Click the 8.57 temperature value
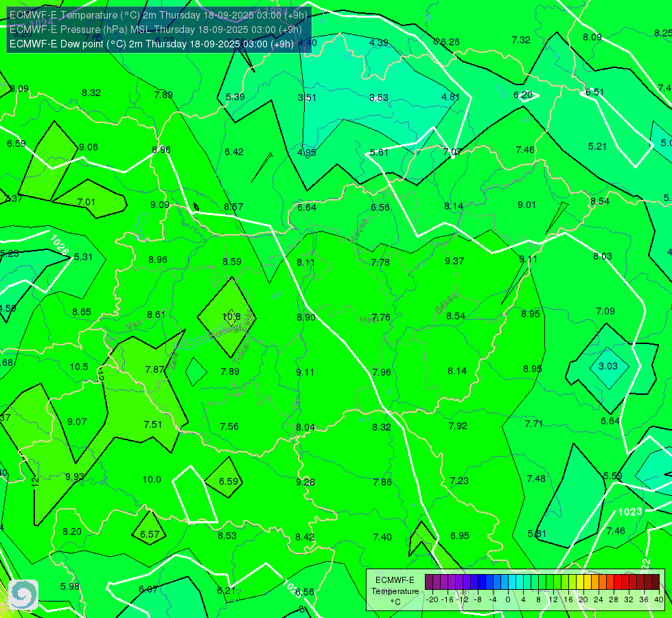Screen dimensions: 672x618 233,207
